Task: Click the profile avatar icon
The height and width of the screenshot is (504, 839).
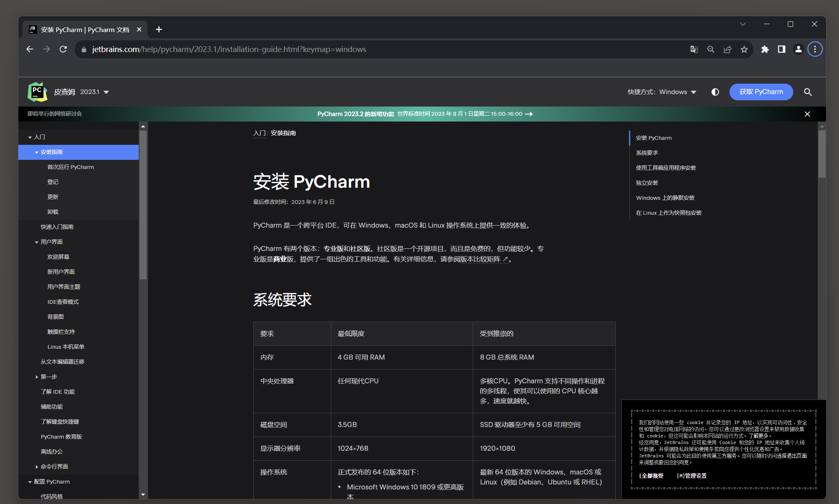Action: coord(798,50)
